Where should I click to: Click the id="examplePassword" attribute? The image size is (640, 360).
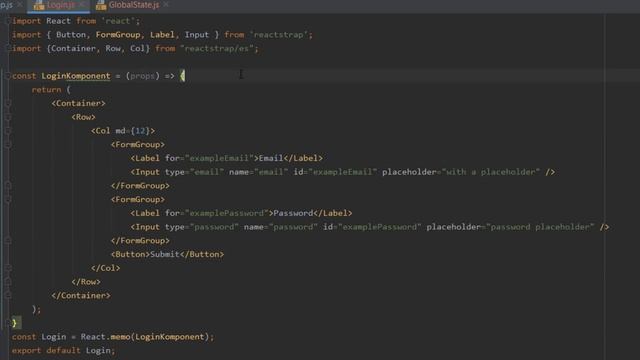tap(372, 227)
